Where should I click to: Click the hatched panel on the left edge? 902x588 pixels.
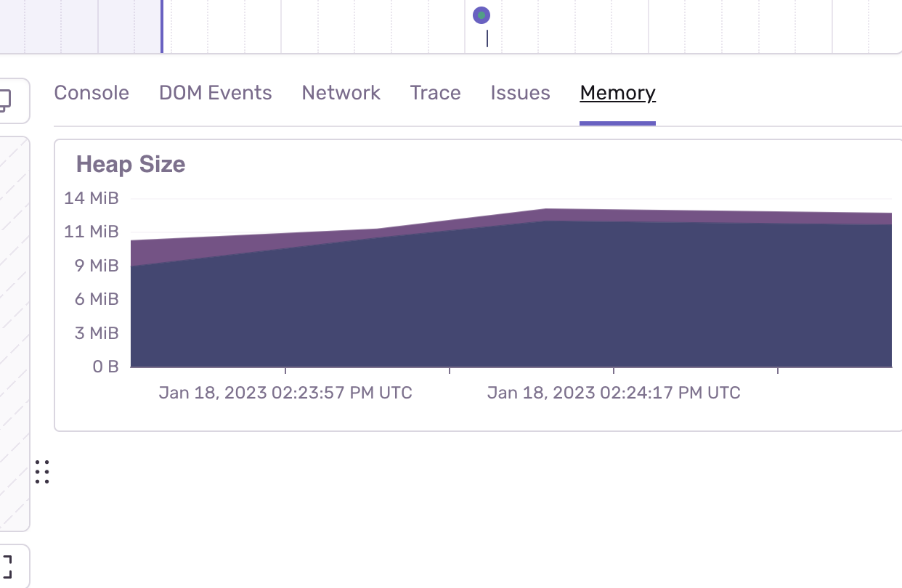pyautogui.click(x=13, y=334)
